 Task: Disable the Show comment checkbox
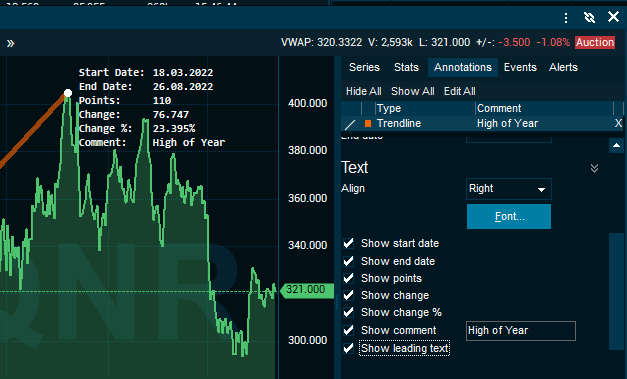coord(348,330)
